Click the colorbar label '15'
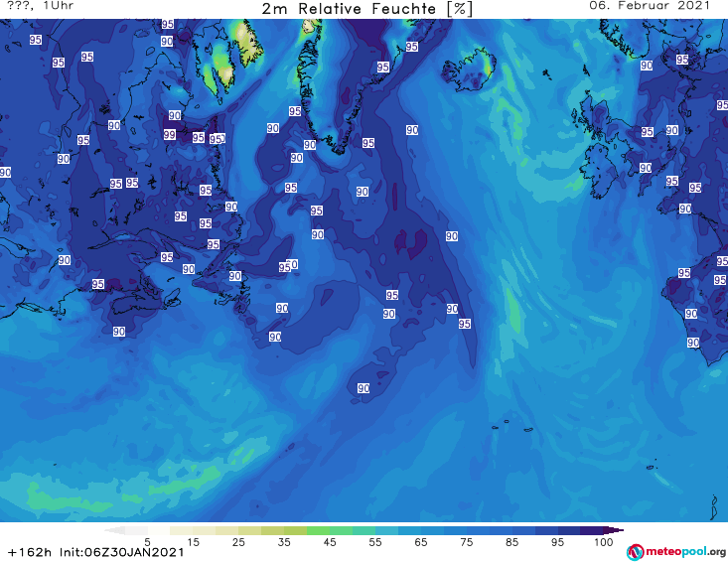 pos(193,541)
